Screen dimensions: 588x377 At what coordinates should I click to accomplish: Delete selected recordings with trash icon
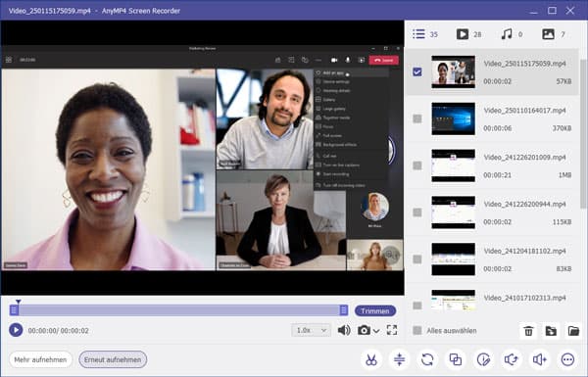point(528,331)
